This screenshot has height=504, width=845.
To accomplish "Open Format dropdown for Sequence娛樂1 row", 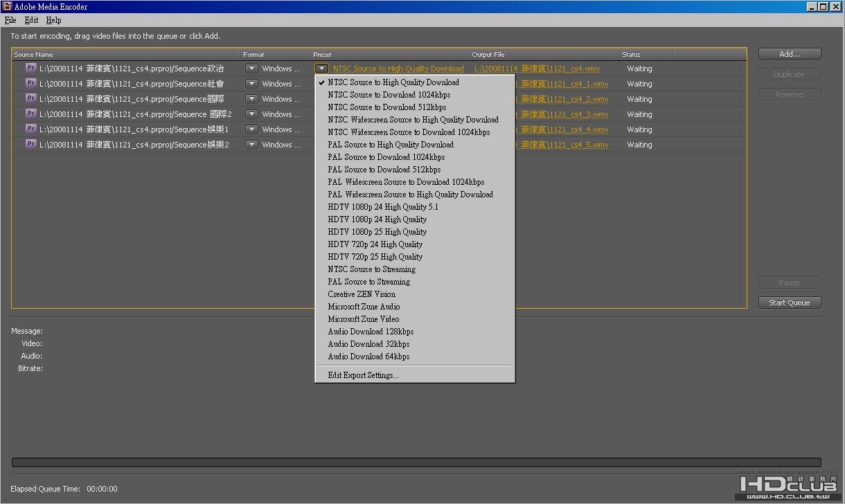I will [x=251, y=129].
